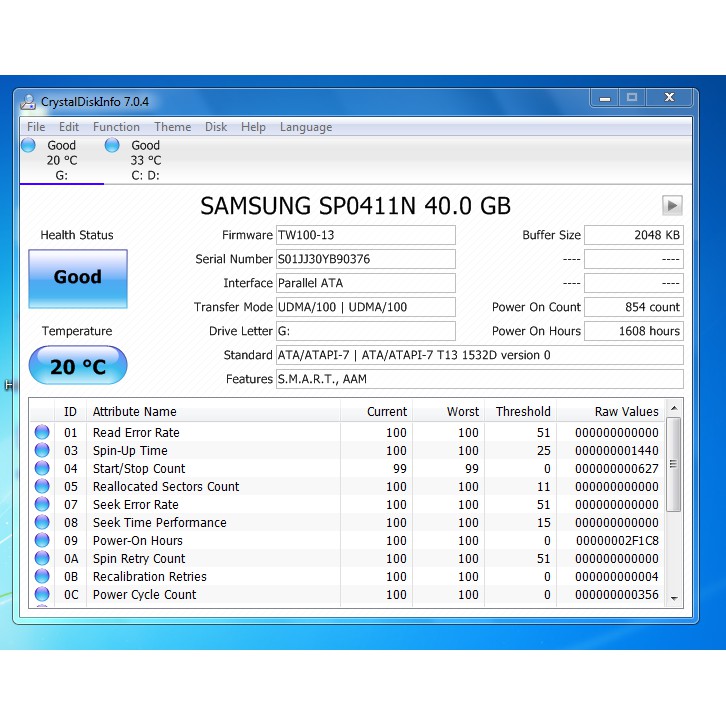Click the Good health status button
The image size is (726, 726).
point(78,278)
